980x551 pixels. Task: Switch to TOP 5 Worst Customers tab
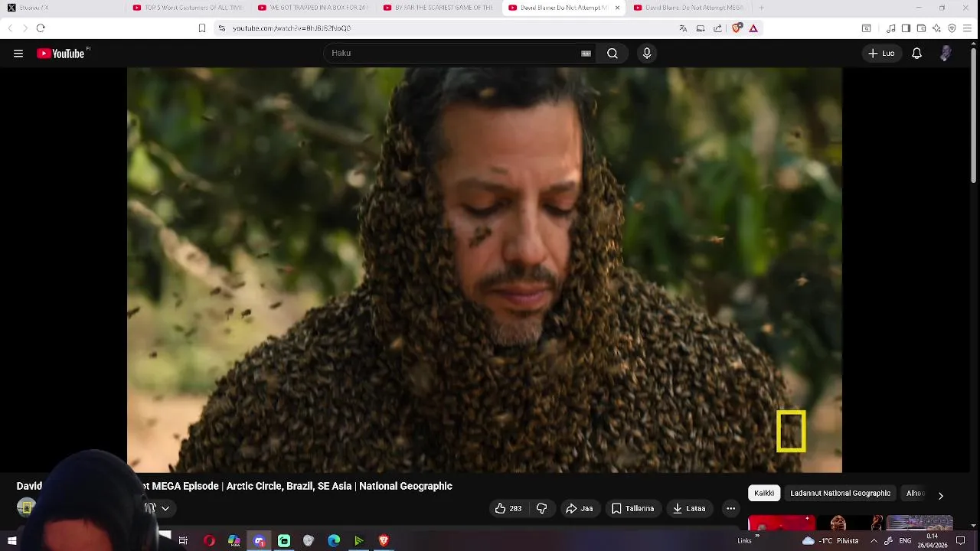(x=187, y=8)
